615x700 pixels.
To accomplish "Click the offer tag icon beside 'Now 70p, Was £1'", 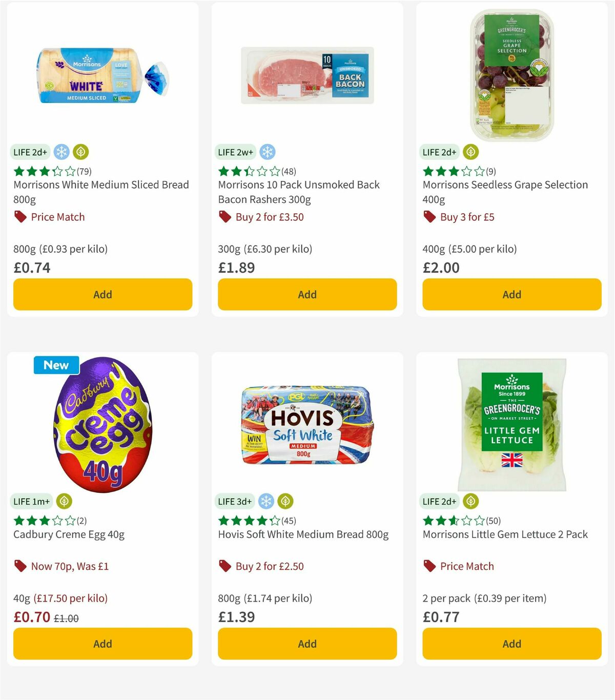I will (20, 566).
